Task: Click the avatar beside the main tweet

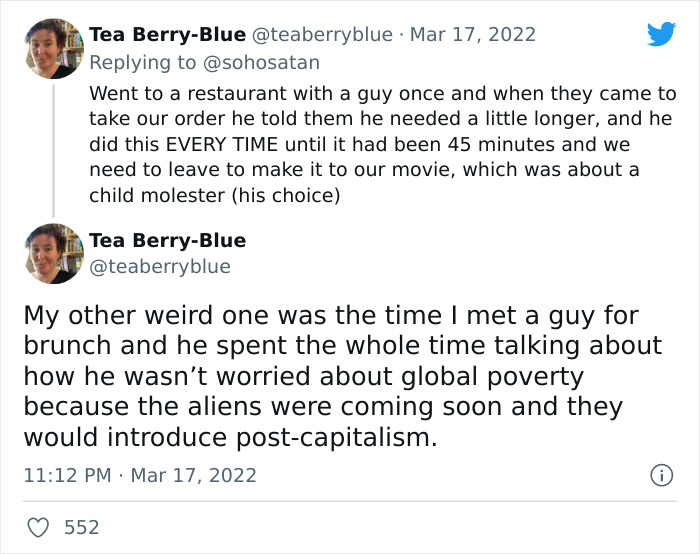Action: pyautogui.click(x=54, y=254)
